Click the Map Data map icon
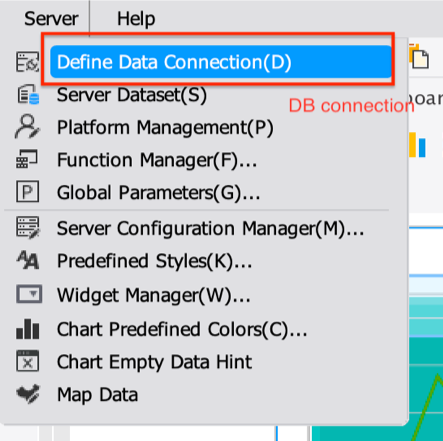Viewport: 443px width, 441px height. click(x=28, y=394)
